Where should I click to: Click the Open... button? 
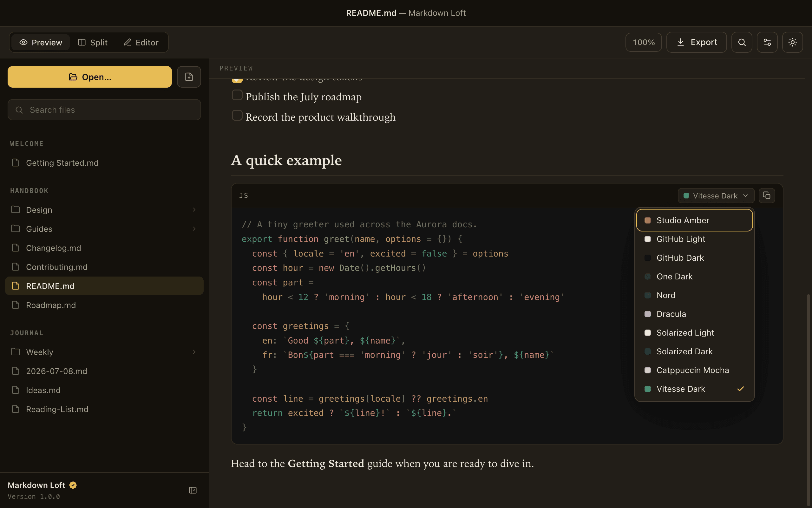(89, 77)
